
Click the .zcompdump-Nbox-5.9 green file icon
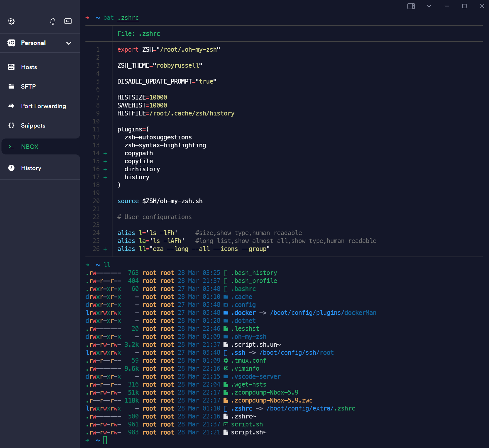[226, 392]
